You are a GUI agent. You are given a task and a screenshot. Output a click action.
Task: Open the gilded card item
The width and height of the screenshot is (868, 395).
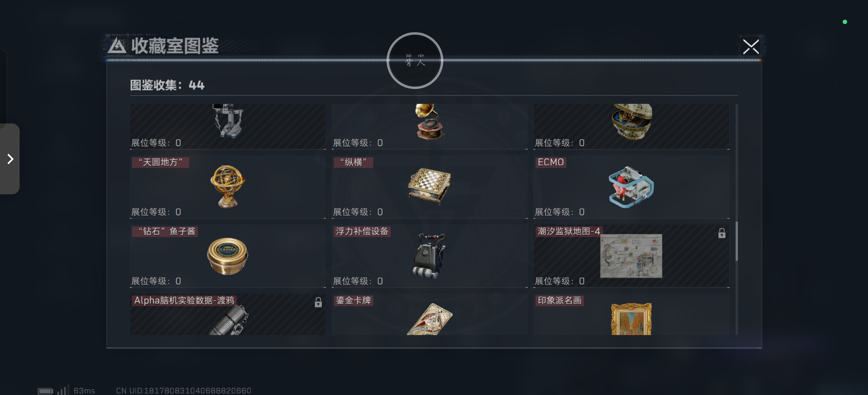429,319
